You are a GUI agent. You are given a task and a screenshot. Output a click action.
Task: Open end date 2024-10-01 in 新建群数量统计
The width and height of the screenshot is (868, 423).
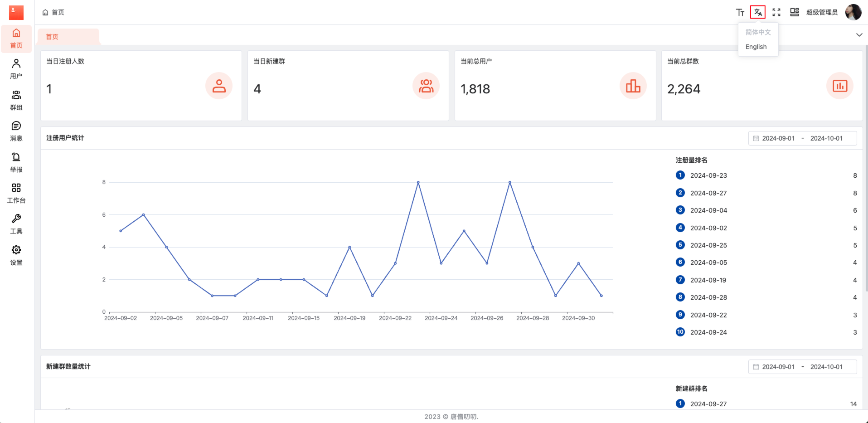tap(826, 367)
